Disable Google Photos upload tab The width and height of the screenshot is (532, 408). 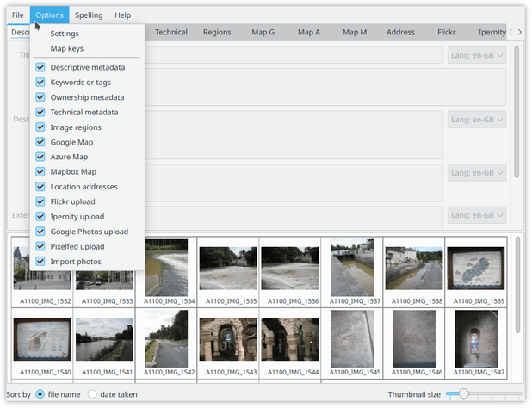tap(87, 232)
